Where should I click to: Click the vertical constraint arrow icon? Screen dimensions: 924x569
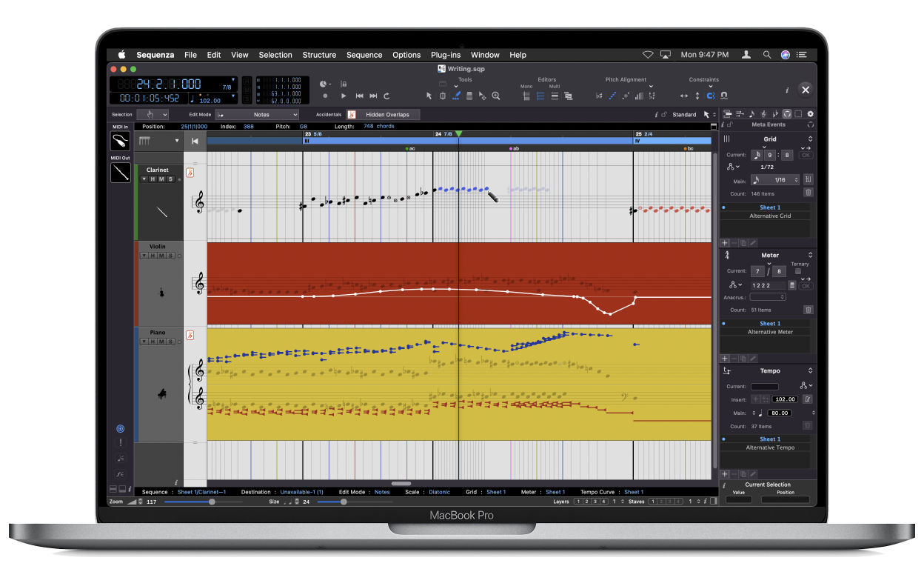click(x=697, y=96)
